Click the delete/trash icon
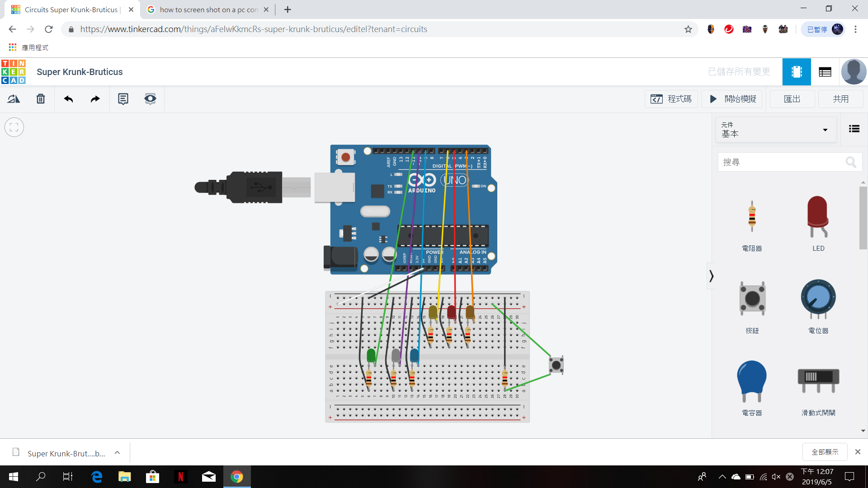This screenshot has height=488, width=868. pos(41,99)
